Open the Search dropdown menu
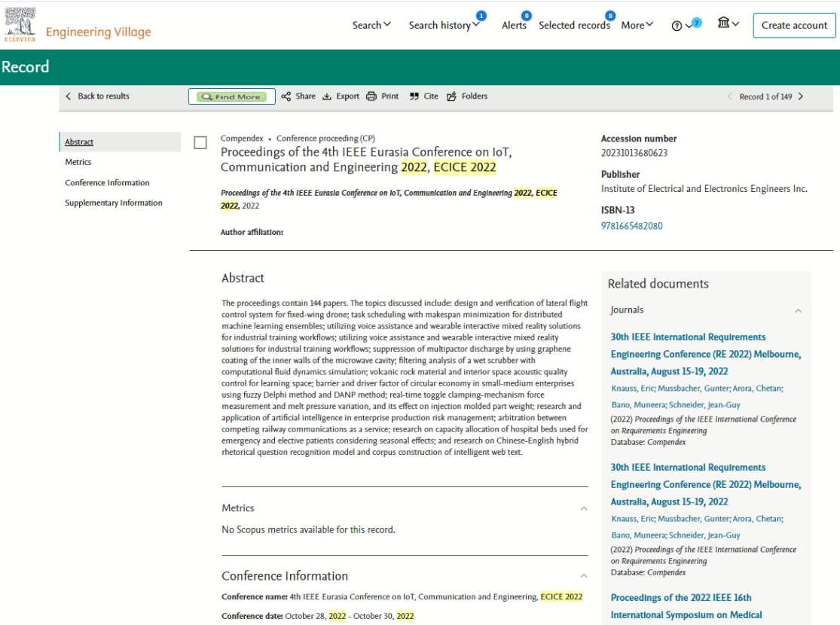The width and height of the screenshot is (840, 625). pos(371,25)
